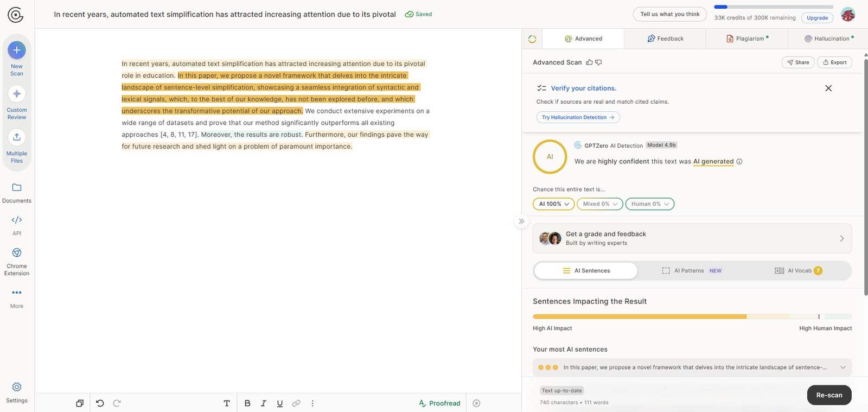Collapse the results side panel
Viewport: 868px width, 412px height.
coord(521,221)
